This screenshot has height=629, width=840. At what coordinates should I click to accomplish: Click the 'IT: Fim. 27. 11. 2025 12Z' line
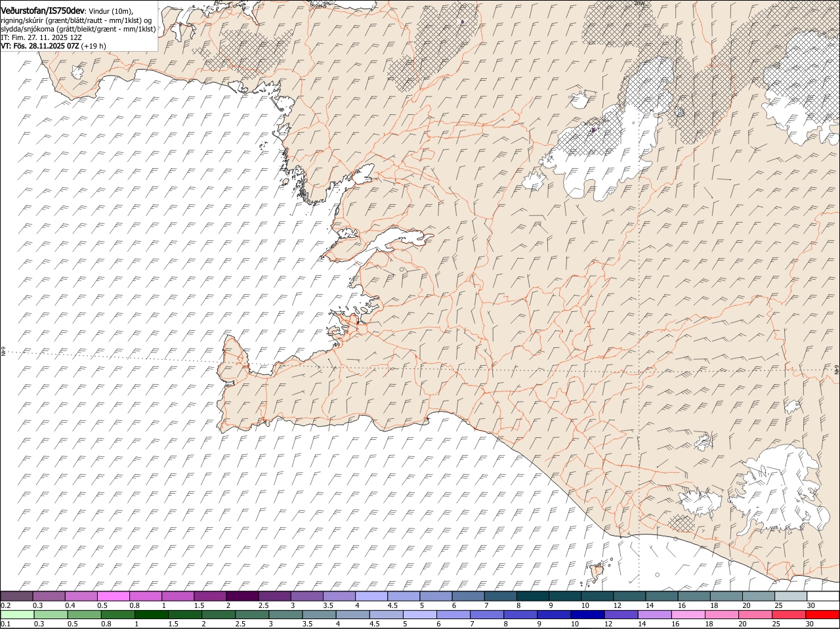pos(41,37)
